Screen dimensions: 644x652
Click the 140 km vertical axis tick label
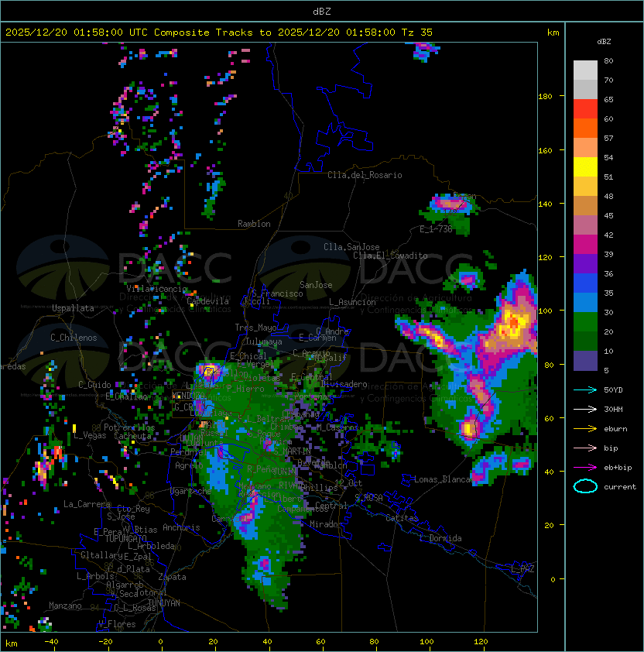545,204
